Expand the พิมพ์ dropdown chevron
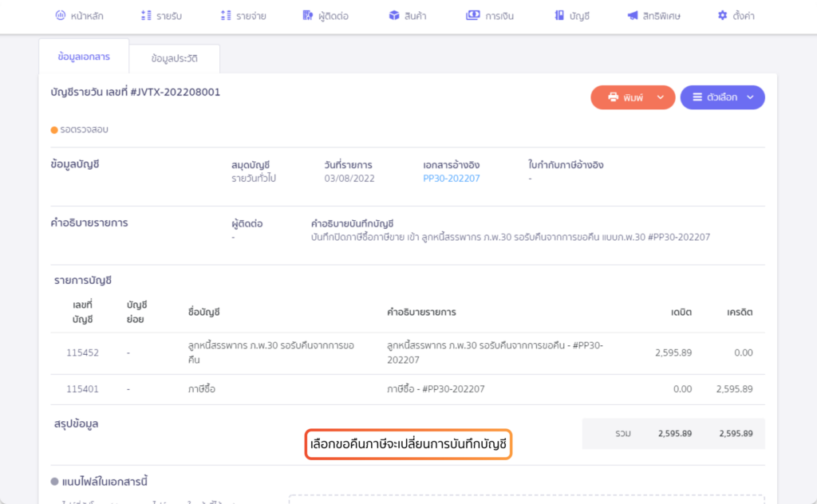 [661, 97]
